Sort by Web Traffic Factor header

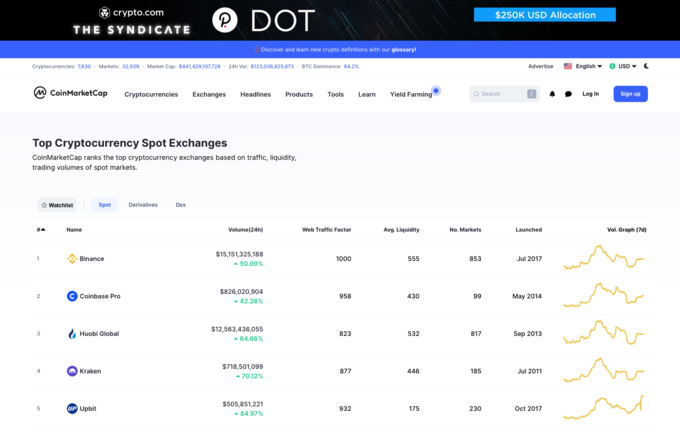point(327,229)
